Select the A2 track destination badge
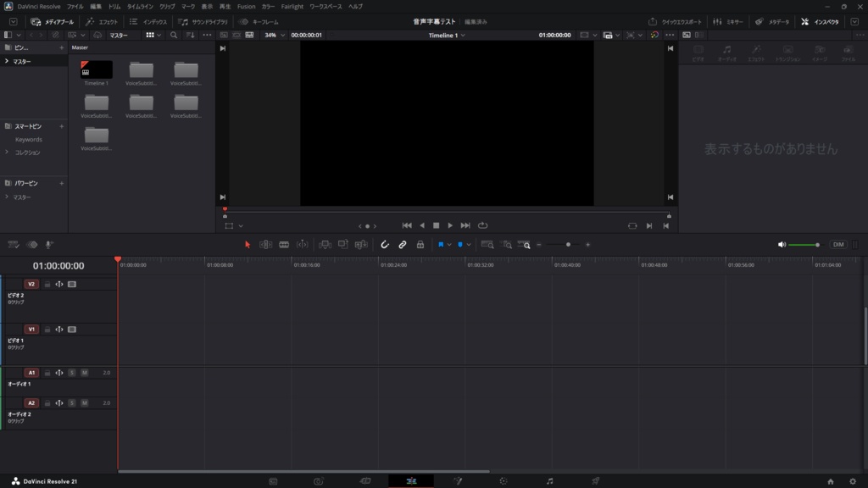Image resolution: width=868 pixels, height=488 pixels. click(31, 402)
